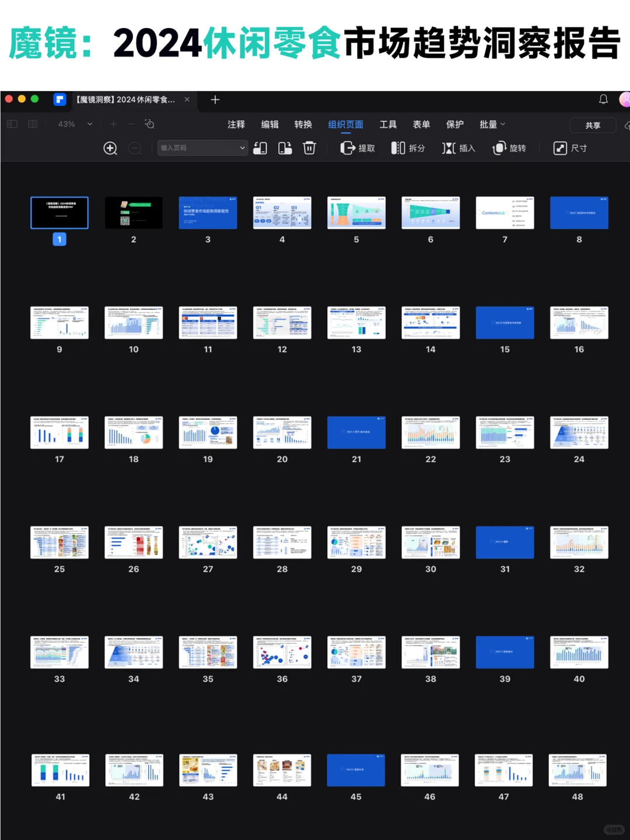Rotate selected page right icon
The height and width of the screenshot is (840, 630).
[285, 148]
